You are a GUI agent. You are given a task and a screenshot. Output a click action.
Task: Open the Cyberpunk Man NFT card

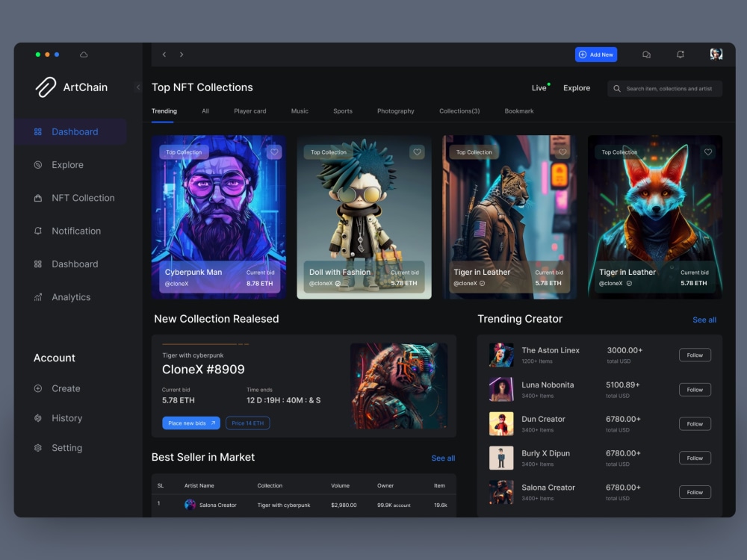pos(219,217)
